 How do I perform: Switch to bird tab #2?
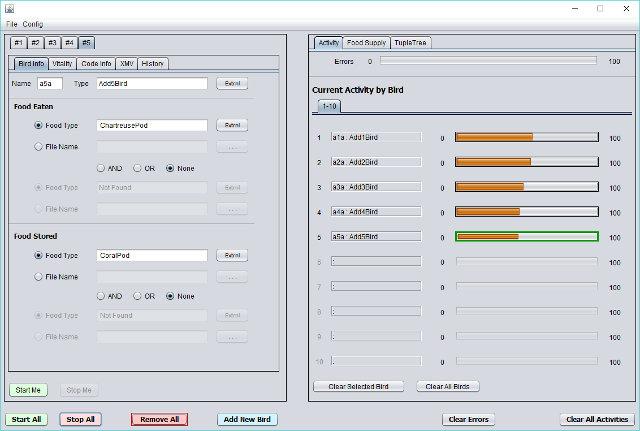click(x=36, y=42)
